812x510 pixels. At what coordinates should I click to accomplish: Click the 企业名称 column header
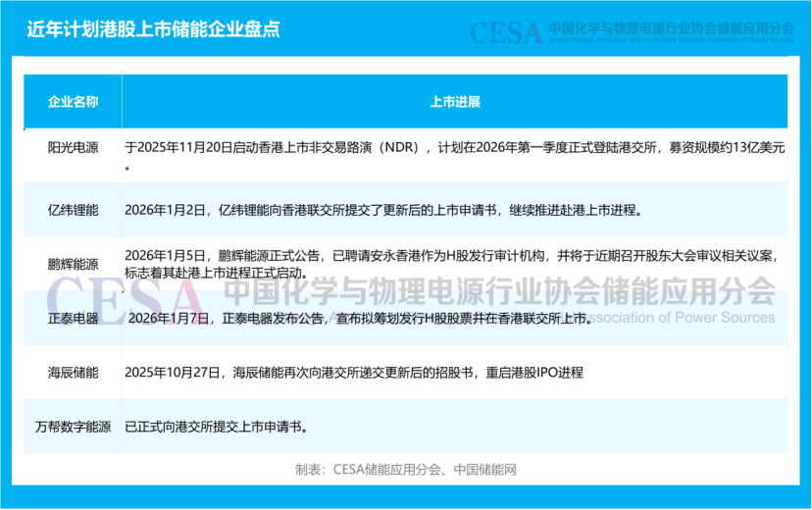[x=73, y=101]
